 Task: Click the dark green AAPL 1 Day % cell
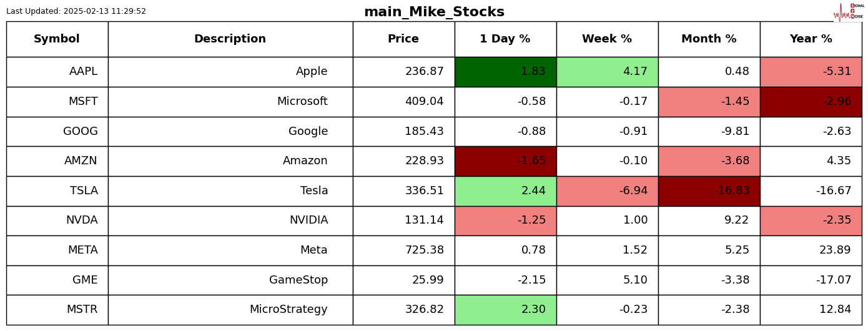tap(505, 72)
